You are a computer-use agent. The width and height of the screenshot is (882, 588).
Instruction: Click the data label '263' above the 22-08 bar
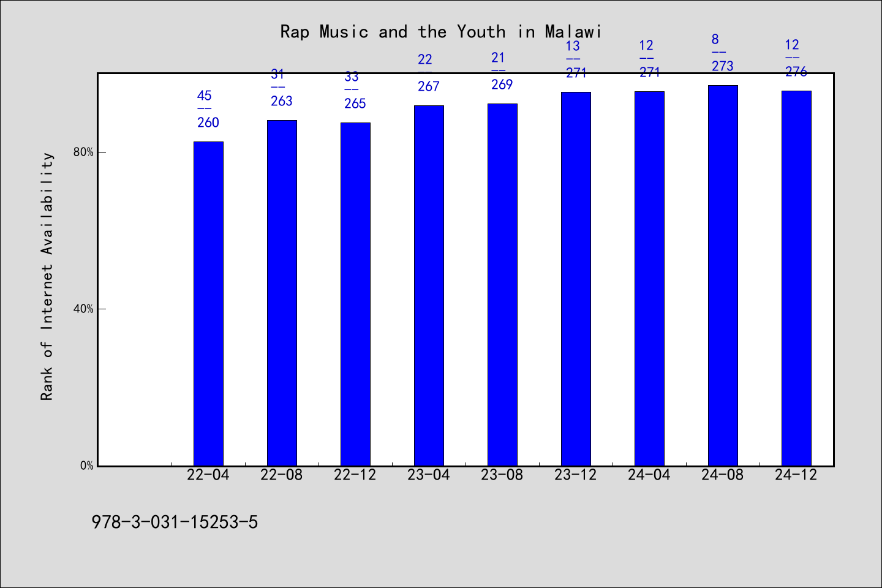(282, 101)
